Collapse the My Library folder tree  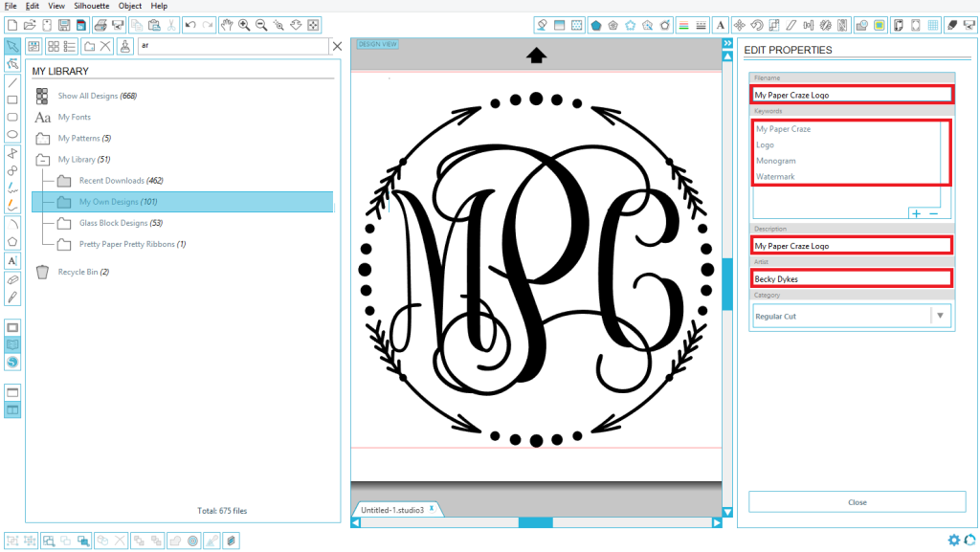(x=43, y=160)
